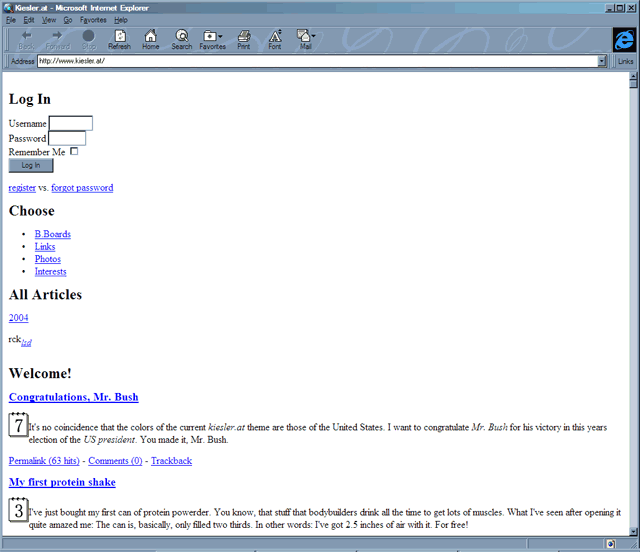Enable the Remember Me checkbox
Viewport: 640px width, 552px height.
[74, 152]
